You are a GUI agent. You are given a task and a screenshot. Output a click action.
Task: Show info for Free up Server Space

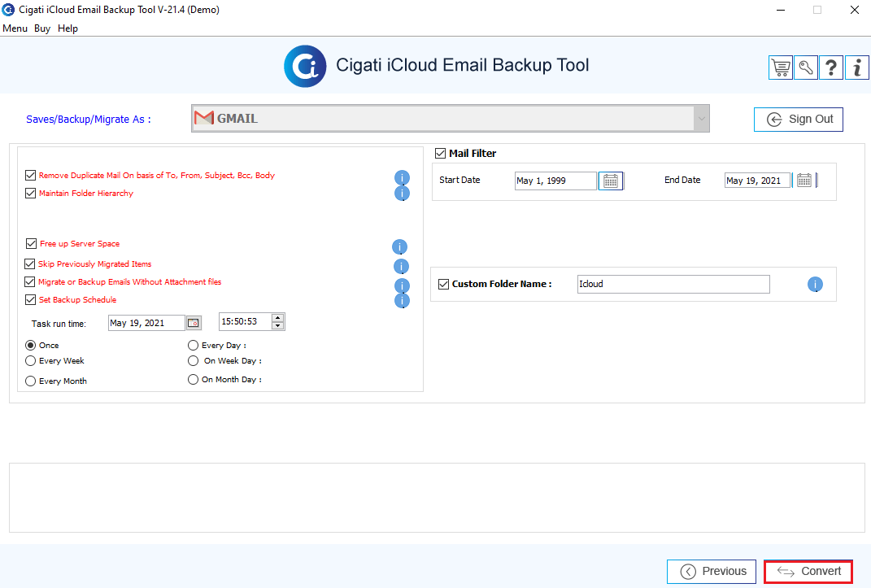399,246
